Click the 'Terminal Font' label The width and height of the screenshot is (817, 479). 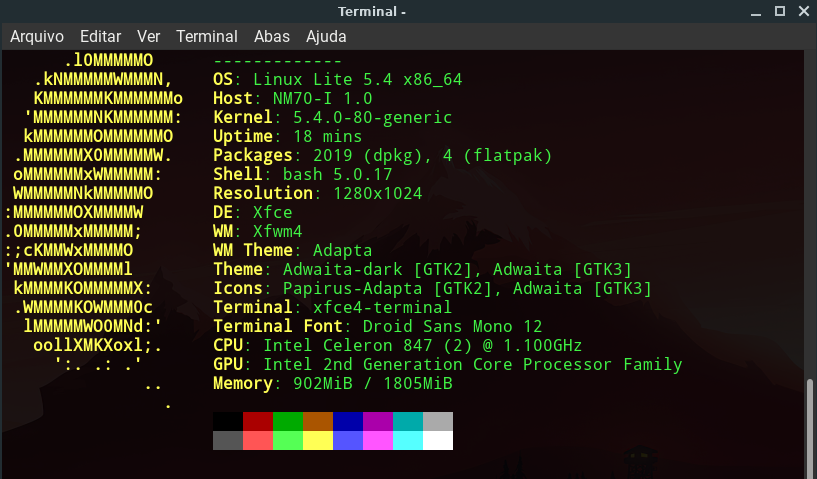278,326
